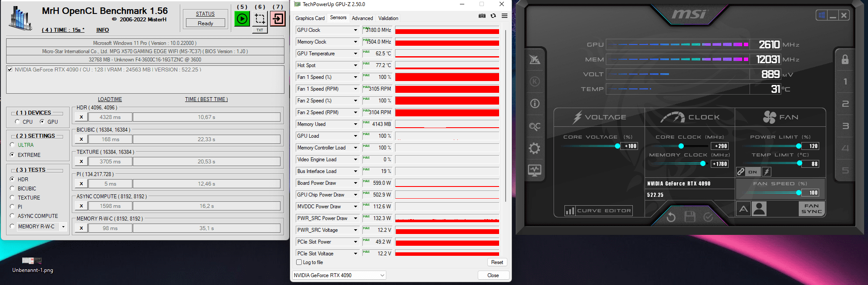
Task: Take a screenshot with the selection icon
Action: coord(260,19)
